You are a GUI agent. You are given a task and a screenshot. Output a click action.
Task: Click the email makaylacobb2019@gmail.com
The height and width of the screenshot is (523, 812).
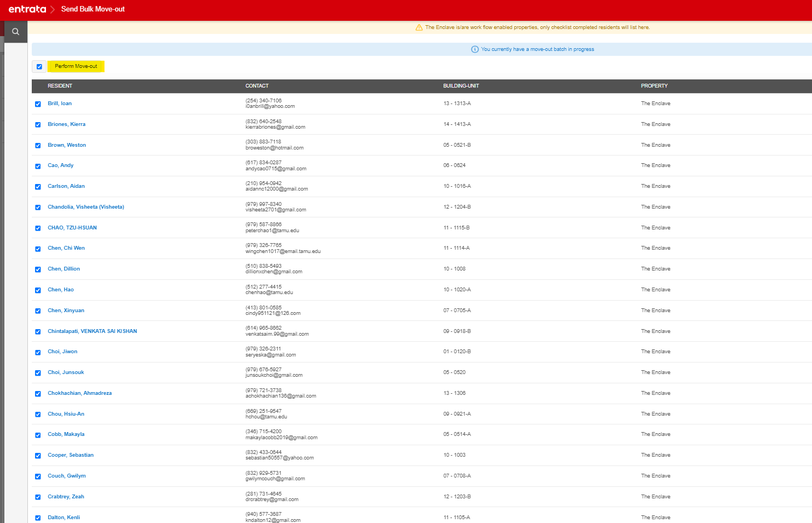[x=281, y=438]
